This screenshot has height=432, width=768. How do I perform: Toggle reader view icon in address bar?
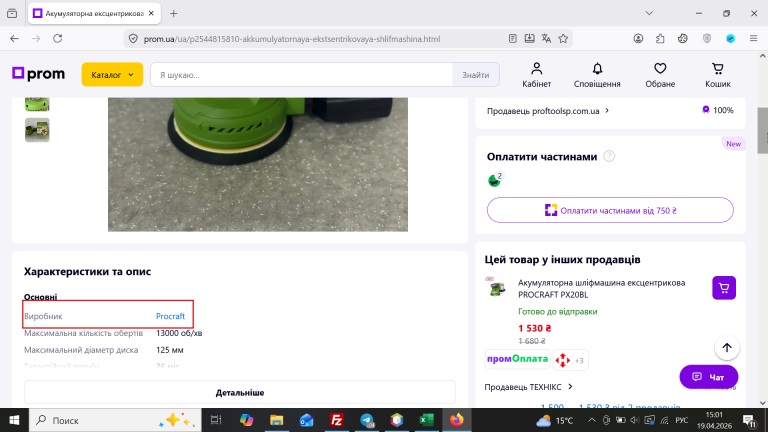[x=512, y=39]
